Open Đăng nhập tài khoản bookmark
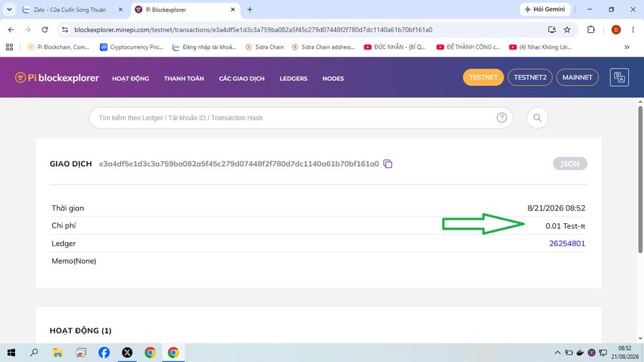644x362 pixels. point(204,47)
